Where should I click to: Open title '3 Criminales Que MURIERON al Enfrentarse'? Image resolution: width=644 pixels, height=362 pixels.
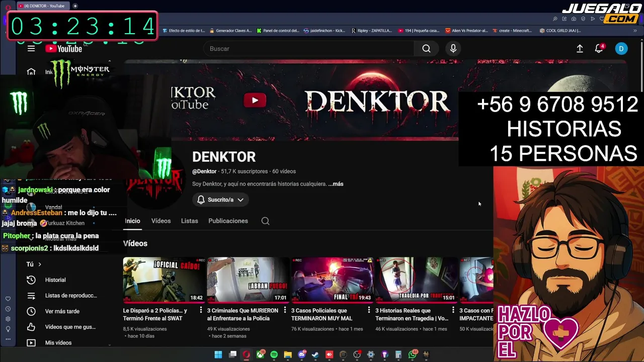[243, 314]
